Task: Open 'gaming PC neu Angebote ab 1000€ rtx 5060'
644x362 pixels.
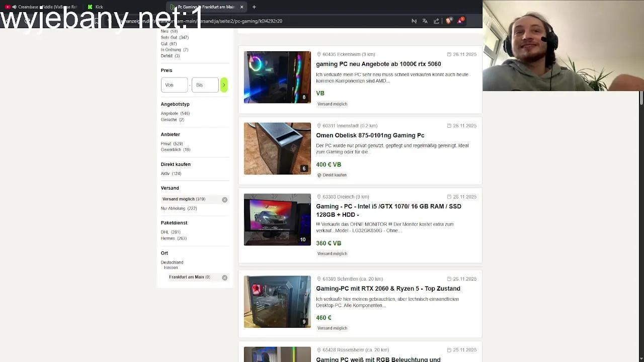Action: pyautogui.click(x=378, y=64)
